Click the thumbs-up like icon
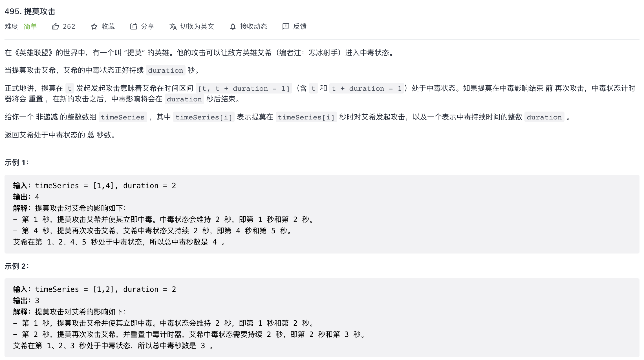Image resolution: width=644 pixels, height=360 pixels. [55, 26]
